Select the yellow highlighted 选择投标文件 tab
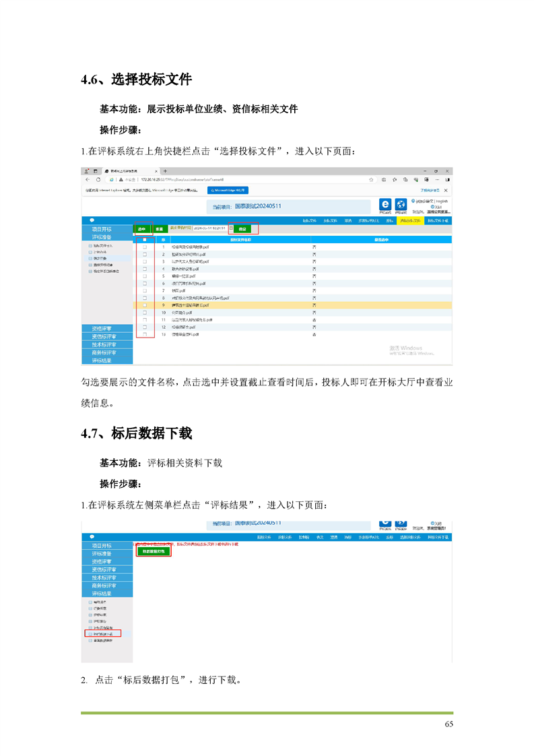 pyautogui.click(x=409, y=220)
